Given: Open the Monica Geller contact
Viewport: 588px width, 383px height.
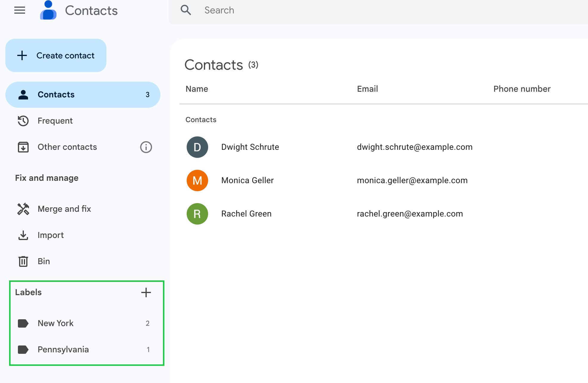Looking at the screenshot, I should [x=247, y=180].
